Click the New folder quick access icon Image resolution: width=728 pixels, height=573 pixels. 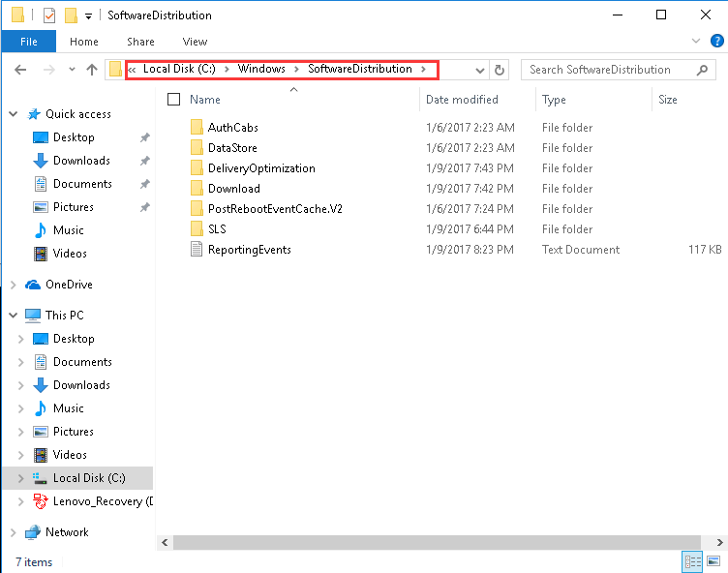71,15
